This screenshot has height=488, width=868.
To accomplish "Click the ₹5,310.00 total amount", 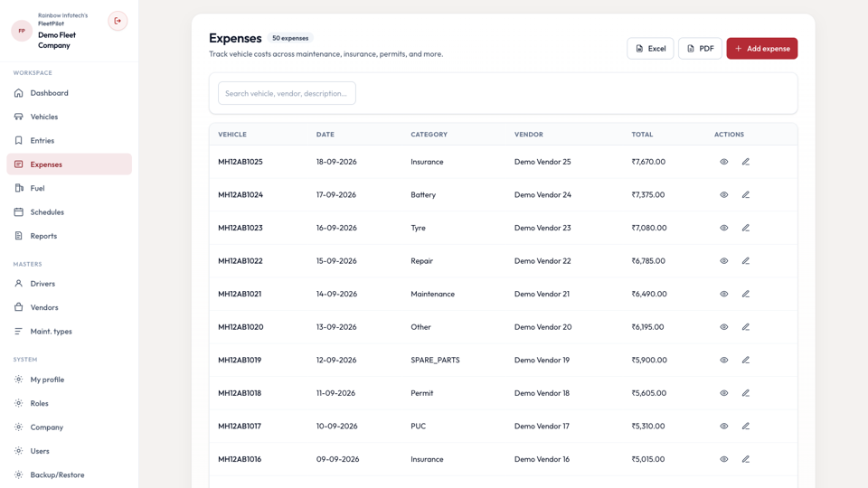I will [x=648, y=426].
